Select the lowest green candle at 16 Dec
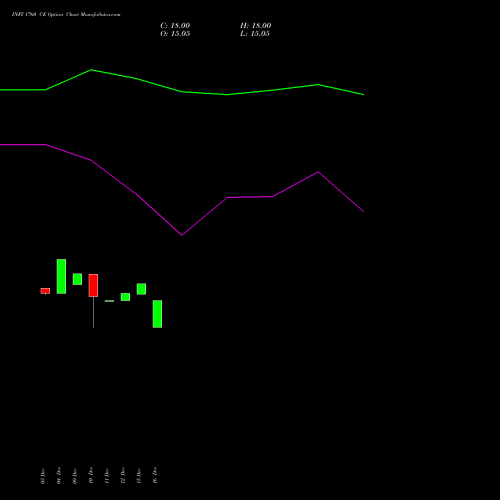Image resolution: width=500 pixels, height=500 pixels. tap(157, 314)
